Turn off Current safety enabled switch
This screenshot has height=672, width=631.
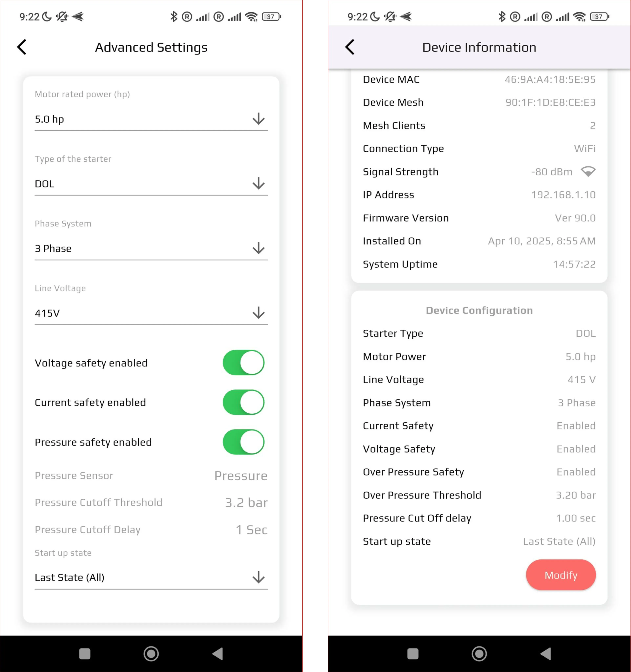243,402
